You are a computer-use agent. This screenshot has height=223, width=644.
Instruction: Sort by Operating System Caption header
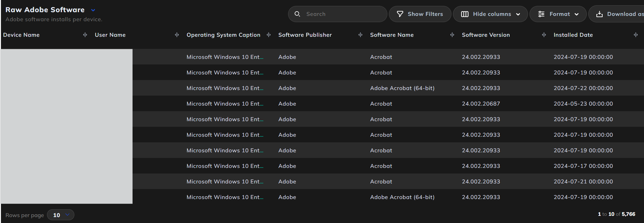[x=223, y=35]
